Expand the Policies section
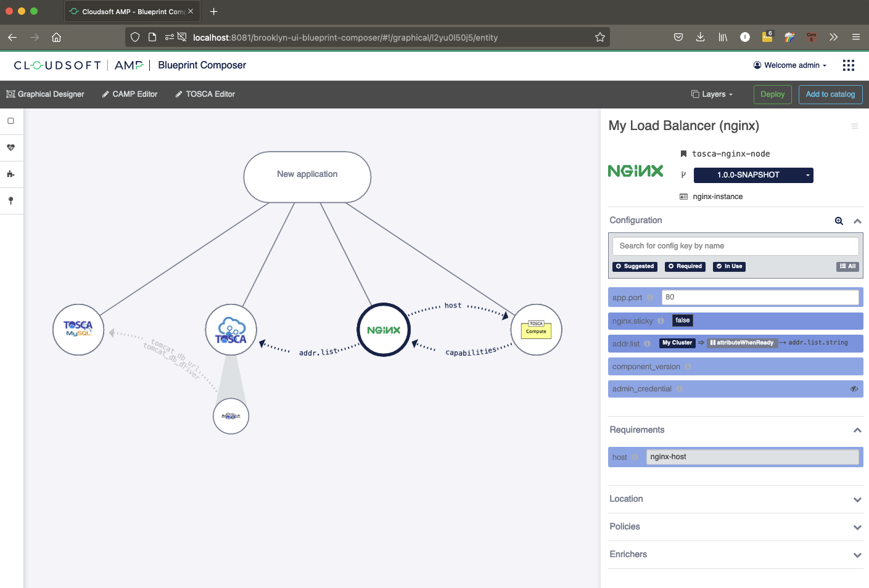 [857, 528]
